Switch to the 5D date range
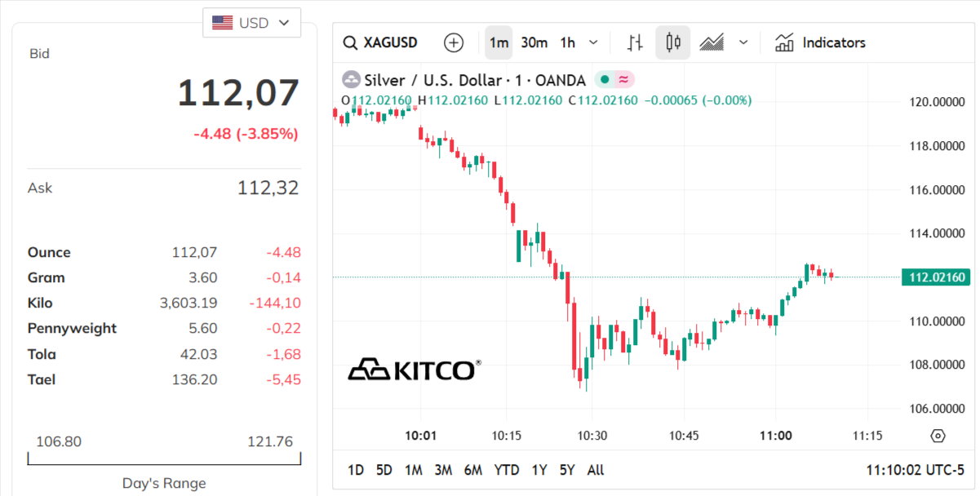Image resolution: width=980 pixels, height=496 pixels. point(384,470)
